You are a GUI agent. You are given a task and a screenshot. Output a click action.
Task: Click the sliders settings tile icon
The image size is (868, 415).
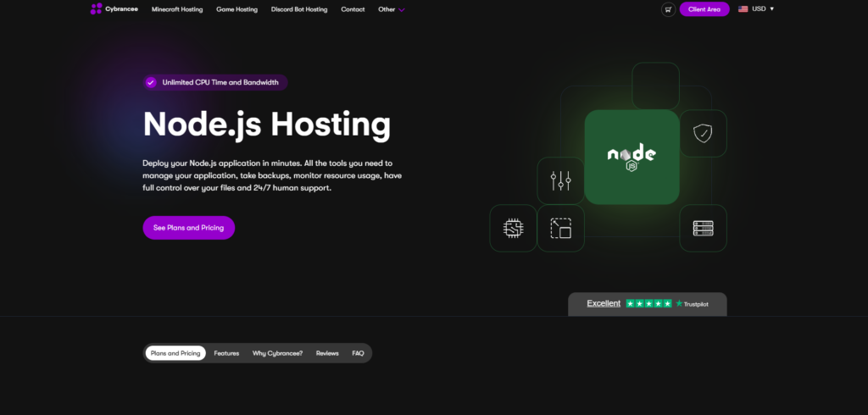tap(561, 181)
